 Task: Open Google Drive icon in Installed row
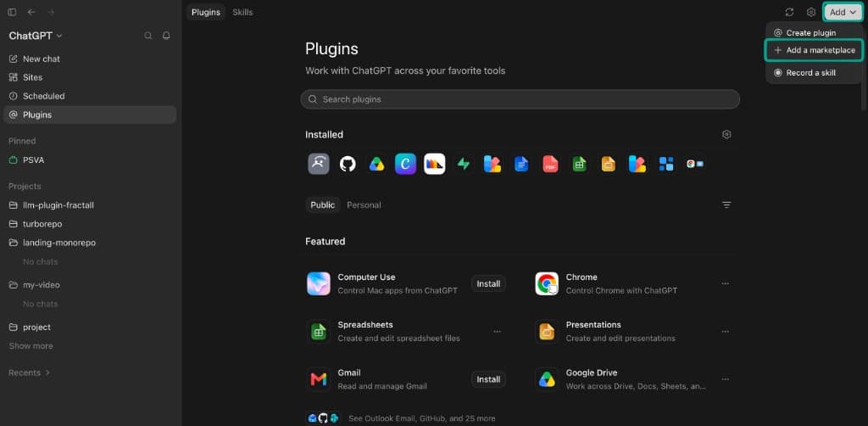point(376,164)
